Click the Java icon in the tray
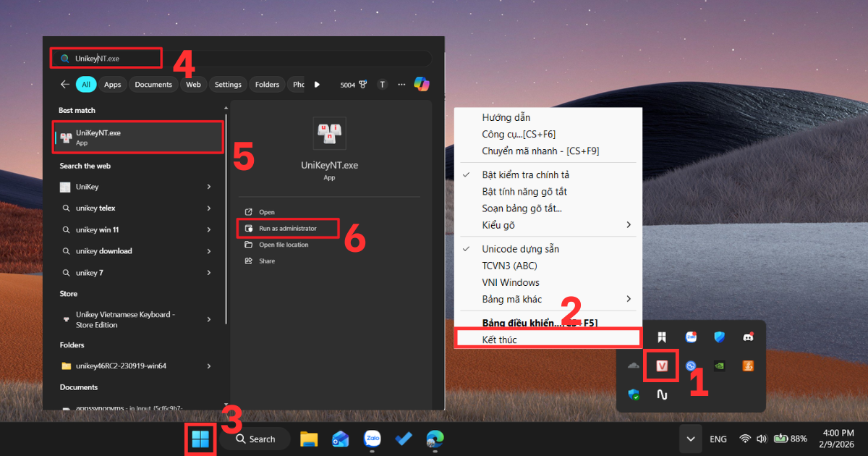 [x=749, y=366]
